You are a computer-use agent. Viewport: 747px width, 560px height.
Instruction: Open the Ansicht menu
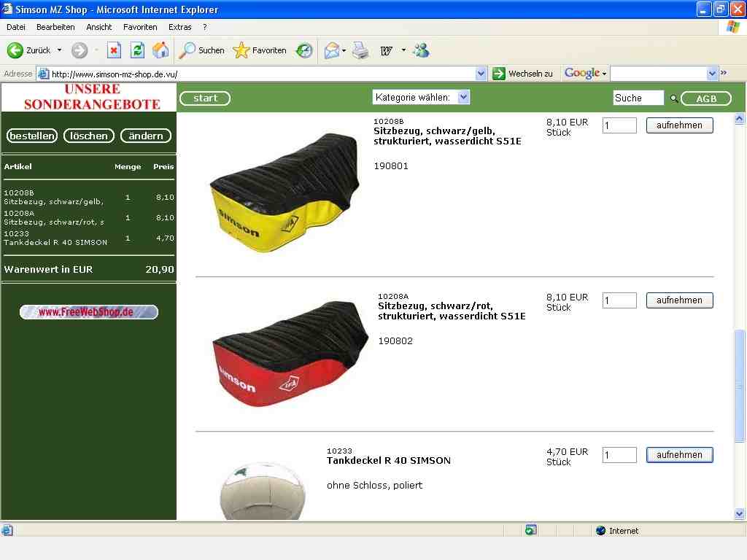click(99, 27)
